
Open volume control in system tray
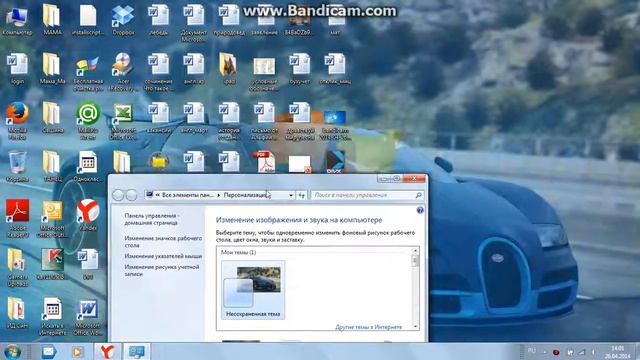pyautogui.click(x=593, y=352)
